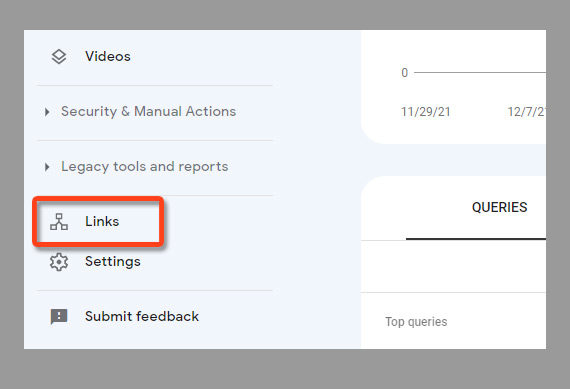
Task: Expand Security & Manual Actions section
Action: (47, 112)
